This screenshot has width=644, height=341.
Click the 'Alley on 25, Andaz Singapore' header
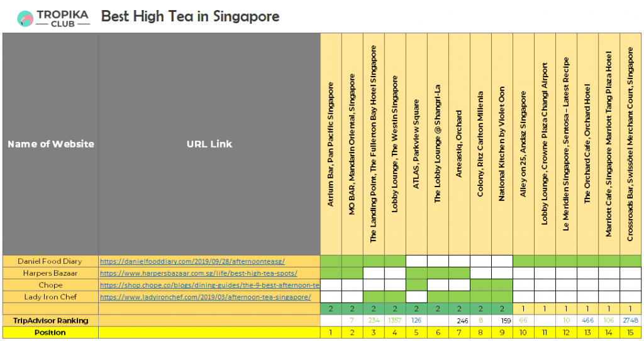pos(523,144)
